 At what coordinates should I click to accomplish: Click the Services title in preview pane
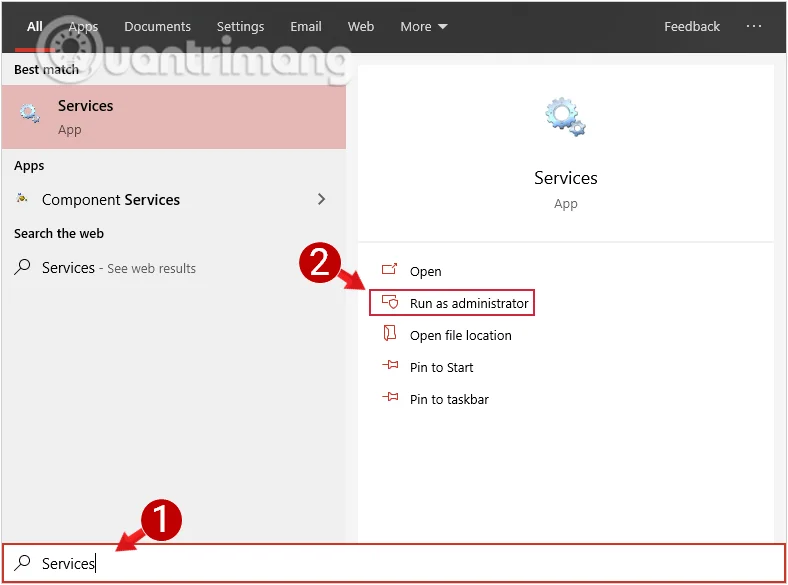(x=565, y=178)
